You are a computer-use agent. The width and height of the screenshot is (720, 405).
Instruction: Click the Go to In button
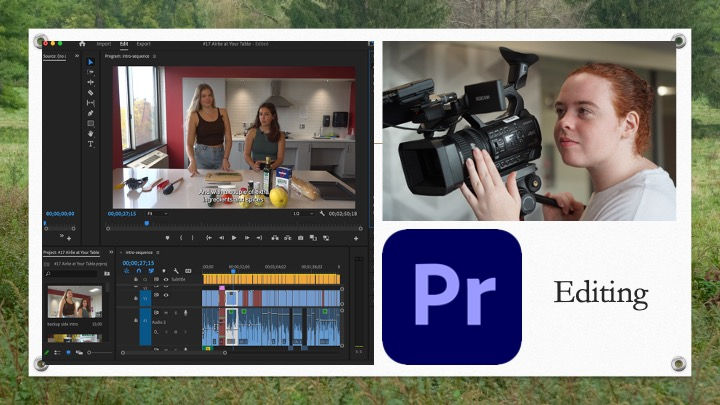[x=208, y=238]
